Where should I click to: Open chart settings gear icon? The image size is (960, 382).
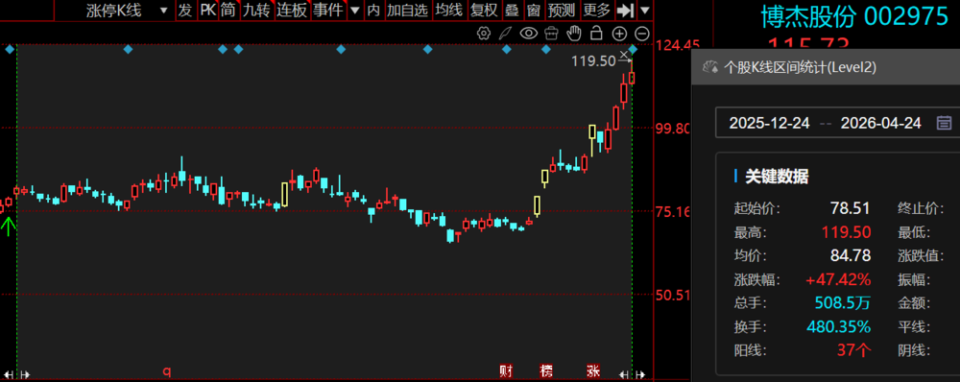point(484,33)
